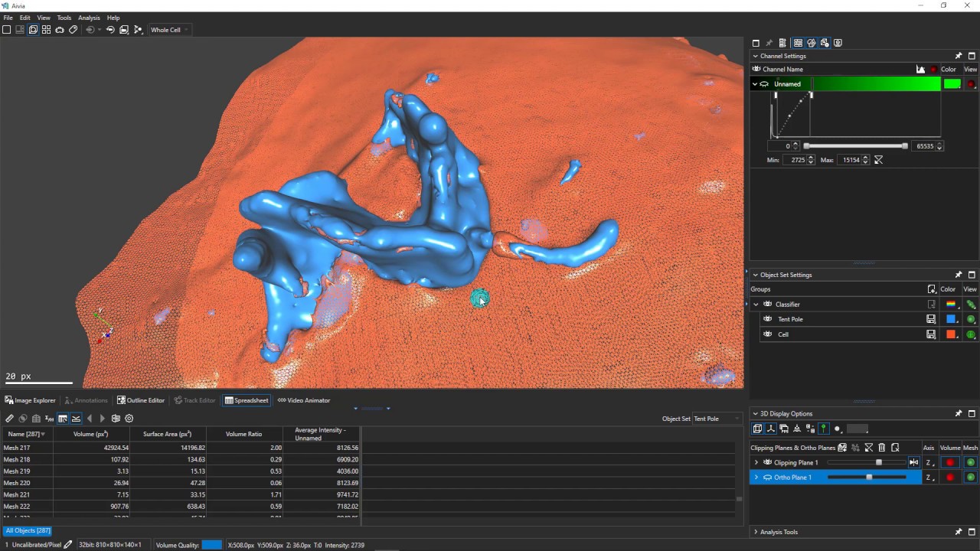Open the Edit menu
Image resolution: width=980 pixels, height=551 pixels.
(25, 18)
